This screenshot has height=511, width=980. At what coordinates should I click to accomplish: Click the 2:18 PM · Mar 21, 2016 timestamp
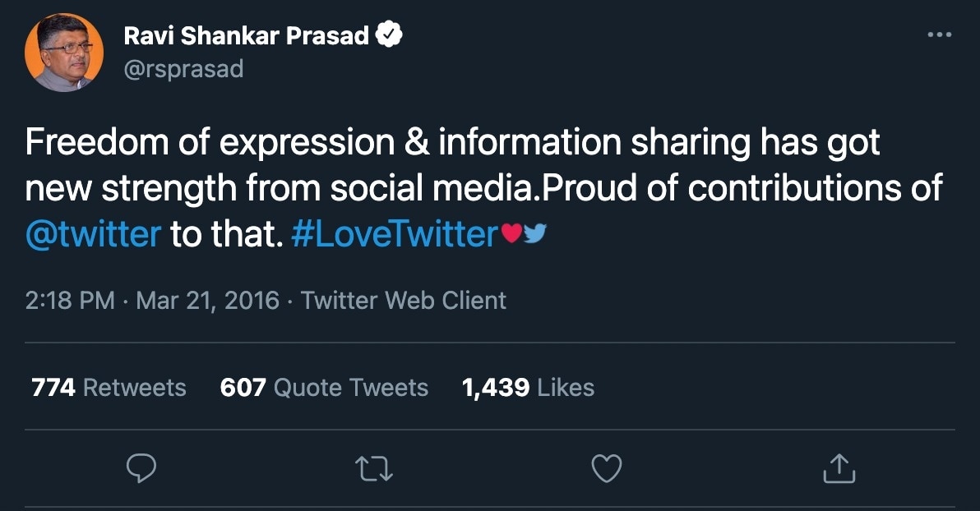click(x=152, y=301)
